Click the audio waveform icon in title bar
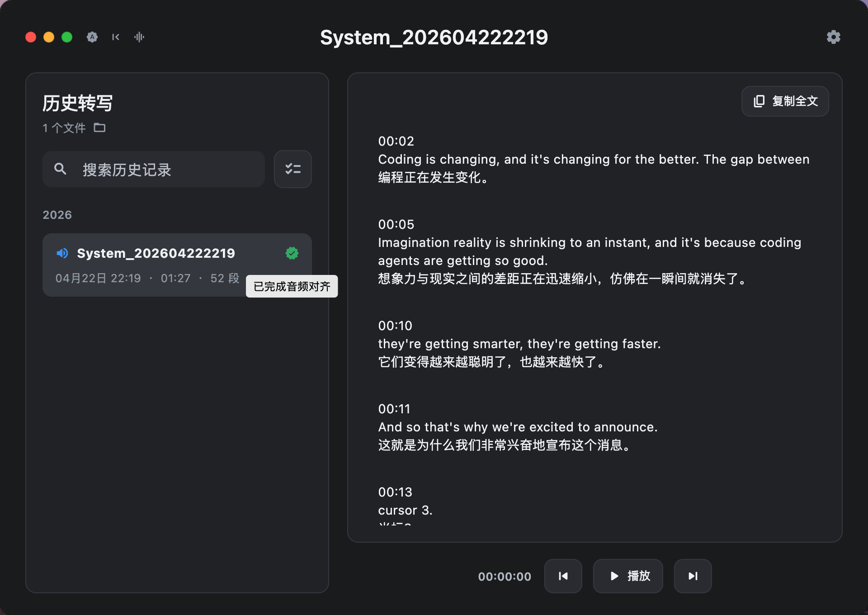Screen dimensions: 868x615 (139, 37)
